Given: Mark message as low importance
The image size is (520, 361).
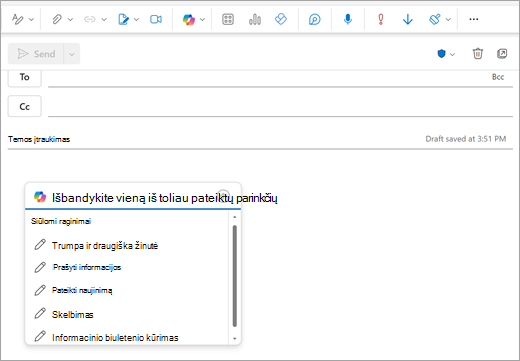Looking at the screenshot, I should [x=407, y=19].
